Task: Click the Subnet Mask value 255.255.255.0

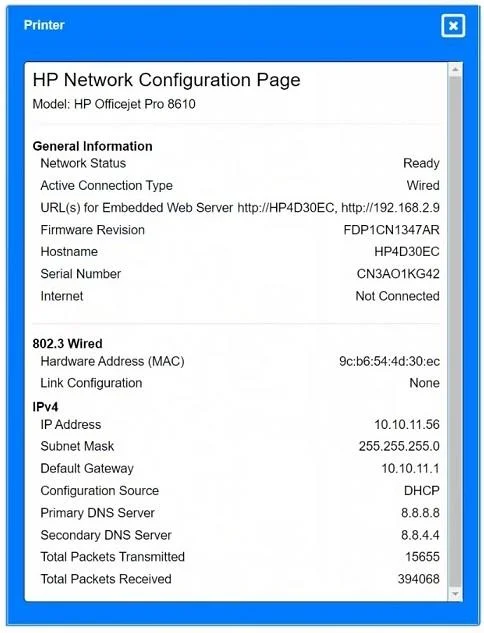Action: pyautogui.click(x=399, y=446)
